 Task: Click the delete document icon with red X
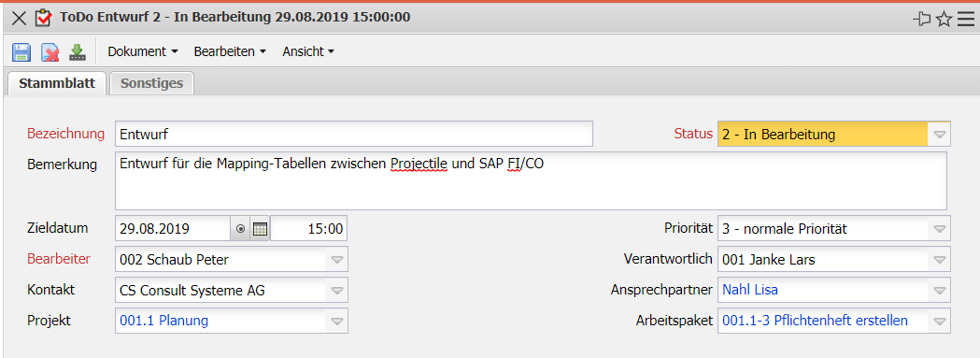[50, 52]
